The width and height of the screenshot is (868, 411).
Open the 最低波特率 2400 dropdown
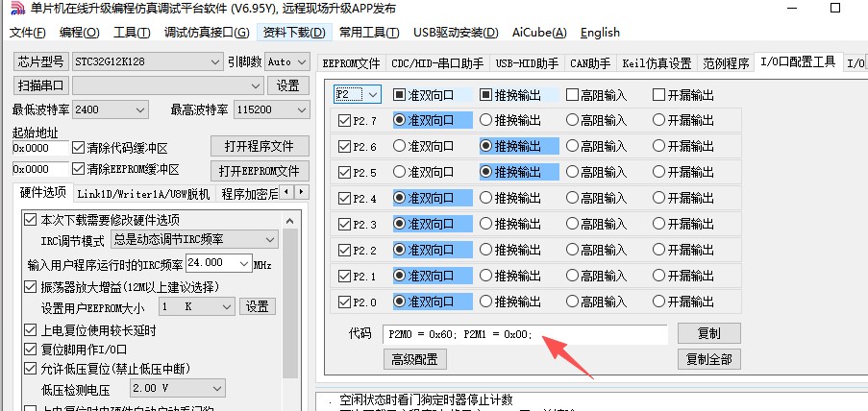(x=111, y=109)
